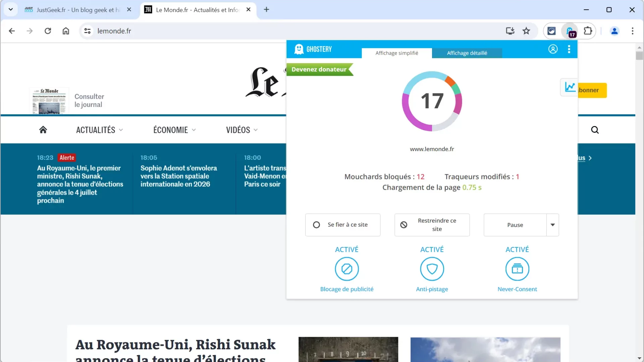Viewport: 644px width, 362px height.
Task: Open the sky photo article thumbnail
Action: coord(485,349)
